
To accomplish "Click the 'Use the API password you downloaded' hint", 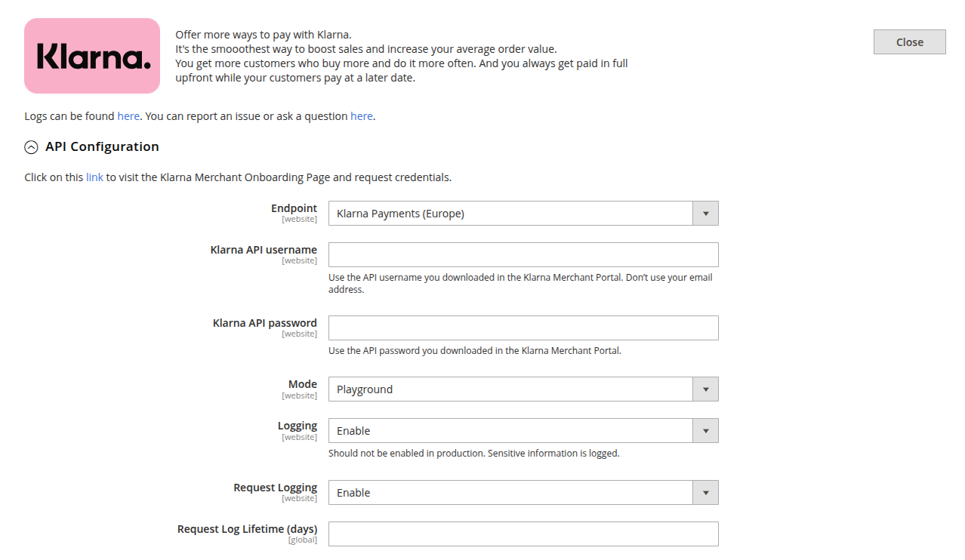I will tap(475, 351).
